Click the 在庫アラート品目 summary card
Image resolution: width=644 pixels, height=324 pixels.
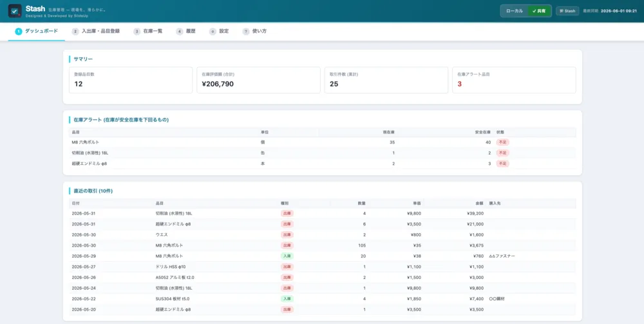pyautogui.click(x=514, y=80)
